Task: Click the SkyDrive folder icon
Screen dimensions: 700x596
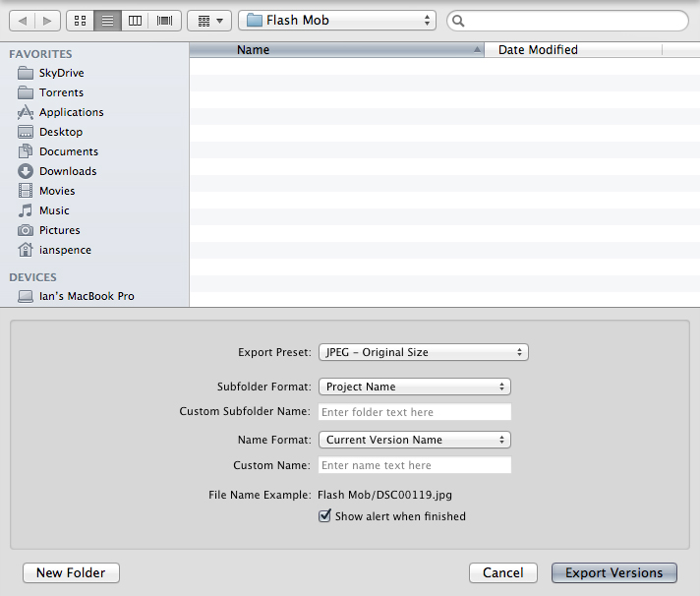Action: (x=26, y=73)
